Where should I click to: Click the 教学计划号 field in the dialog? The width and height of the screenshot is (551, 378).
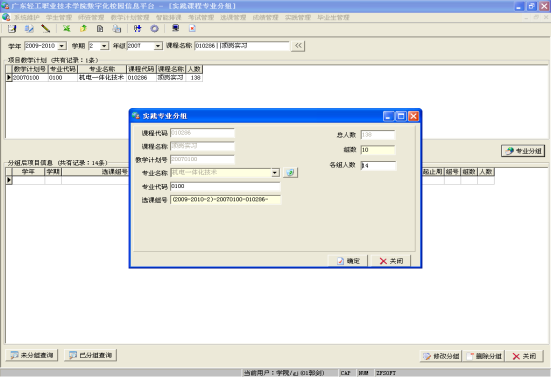202,159
